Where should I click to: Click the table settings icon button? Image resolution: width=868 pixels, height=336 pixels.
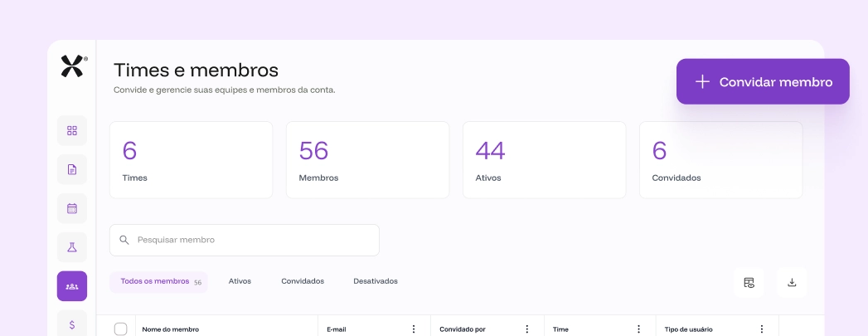(749, 282)
